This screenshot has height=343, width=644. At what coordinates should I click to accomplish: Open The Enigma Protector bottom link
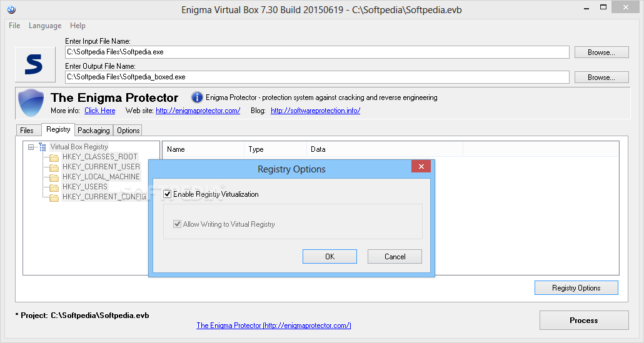pos(273,326)
